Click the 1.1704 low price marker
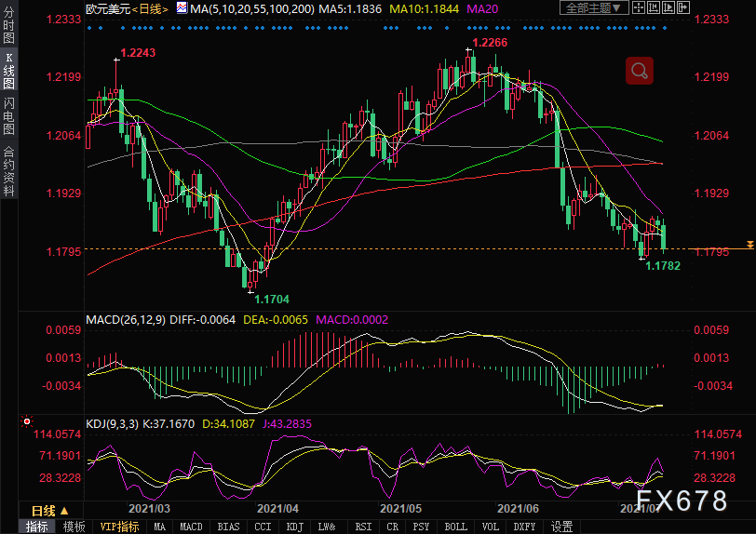 click(x=272, y=300)
